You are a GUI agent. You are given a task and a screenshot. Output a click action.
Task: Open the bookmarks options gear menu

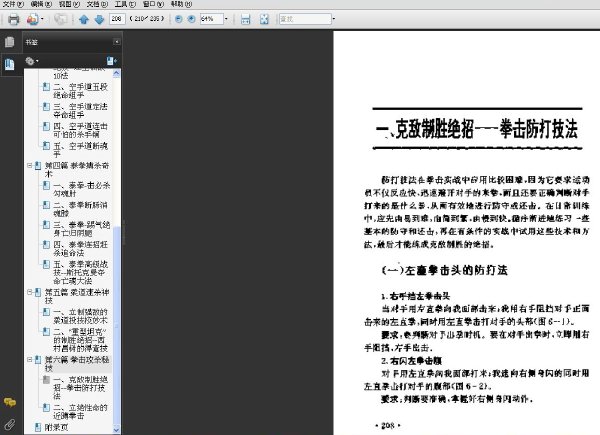tap(32, 61)
